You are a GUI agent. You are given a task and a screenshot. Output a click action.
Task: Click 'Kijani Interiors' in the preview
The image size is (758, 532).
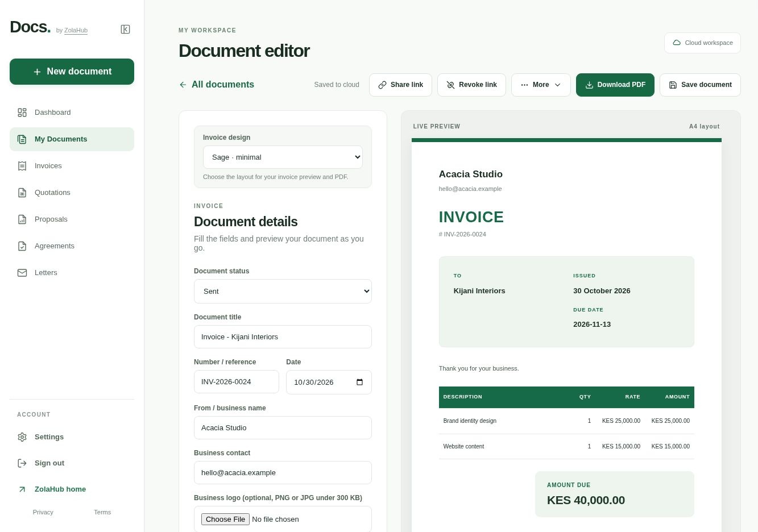tap(479, 290)
